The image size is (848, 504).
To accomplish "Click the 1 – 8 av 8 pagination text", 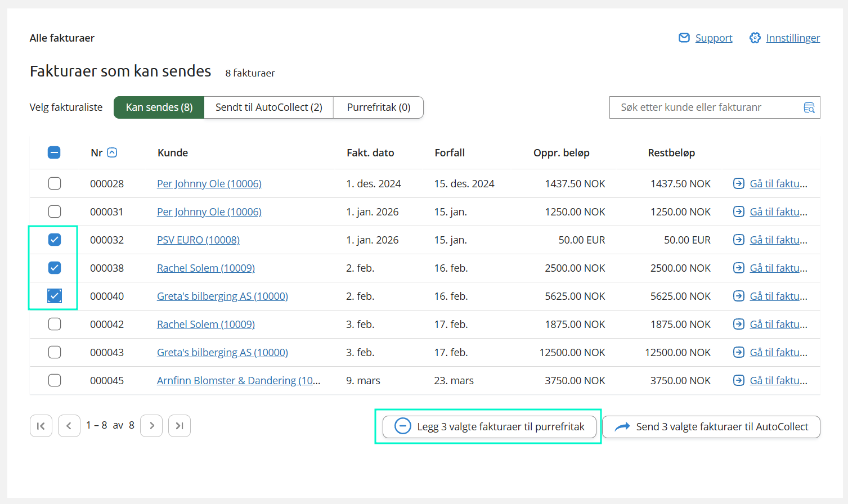I will 110,425.
